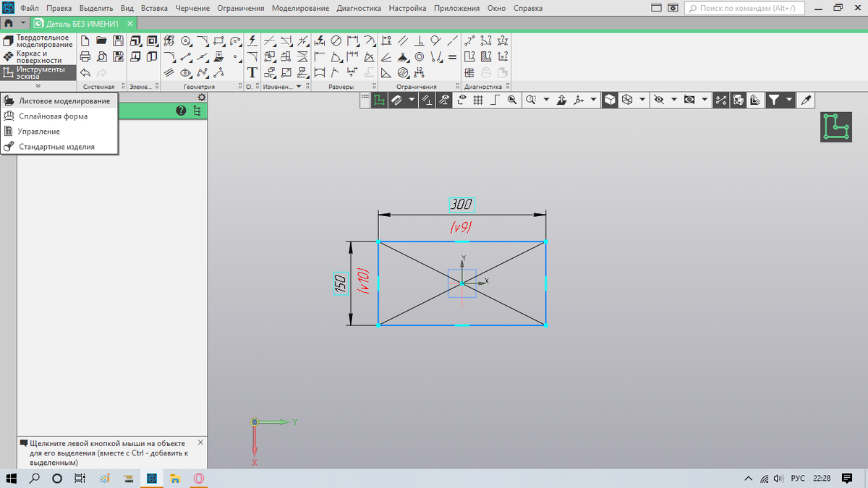Open the snaps magnet dropdown arrow
Screen dimensions: 868x488
pos(412,100)
